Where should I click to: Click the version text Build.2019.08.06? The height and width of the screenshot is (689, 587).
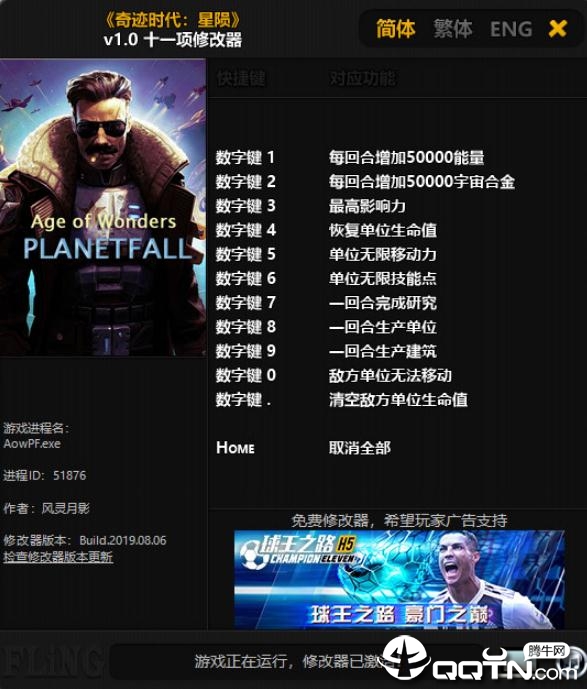(123, 540)
